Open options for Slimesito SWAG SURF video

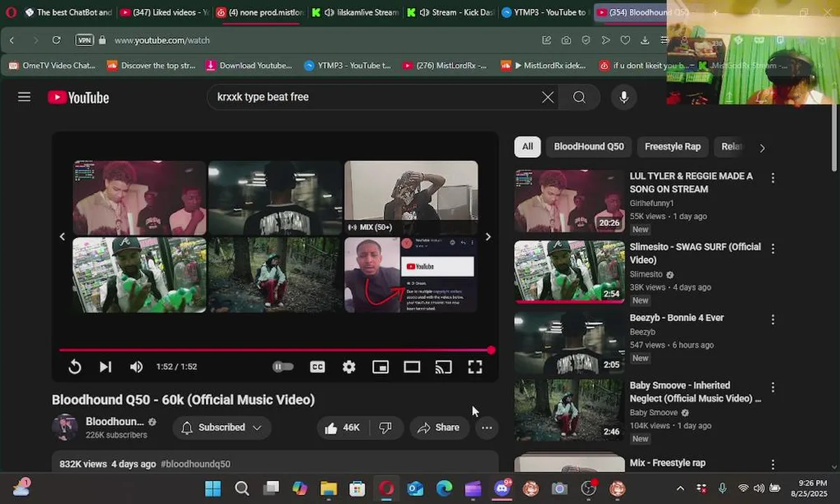click(773, 248)
